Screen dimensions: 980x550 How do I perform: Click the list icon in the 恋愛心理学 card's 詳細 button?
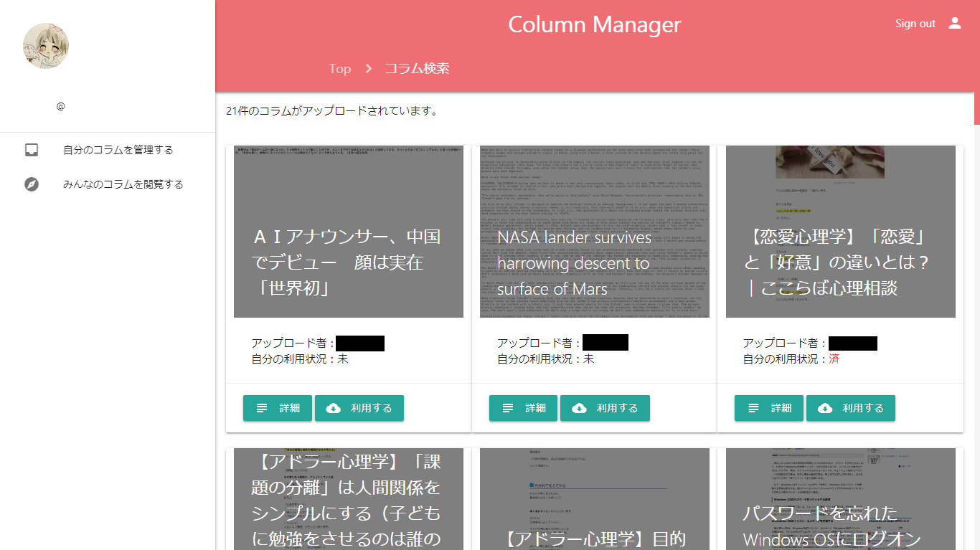753,408
